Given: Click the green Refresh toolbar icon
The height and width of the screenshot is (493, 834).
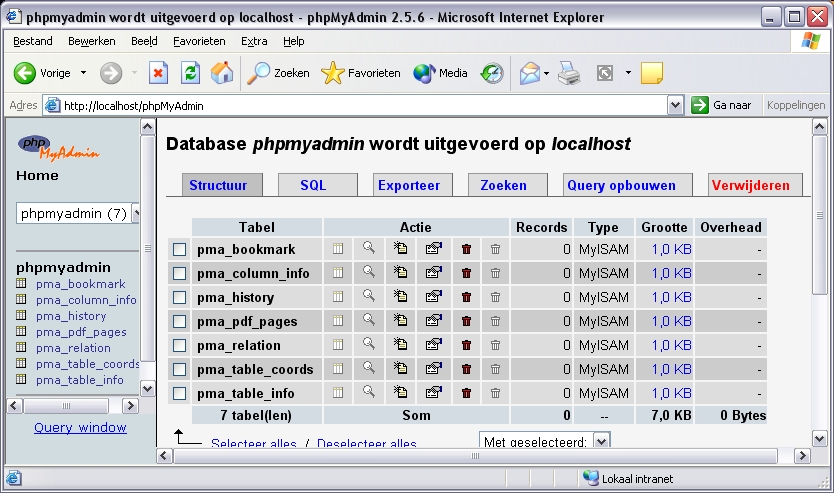Looking at the screenshot, I should pos(190,73).
